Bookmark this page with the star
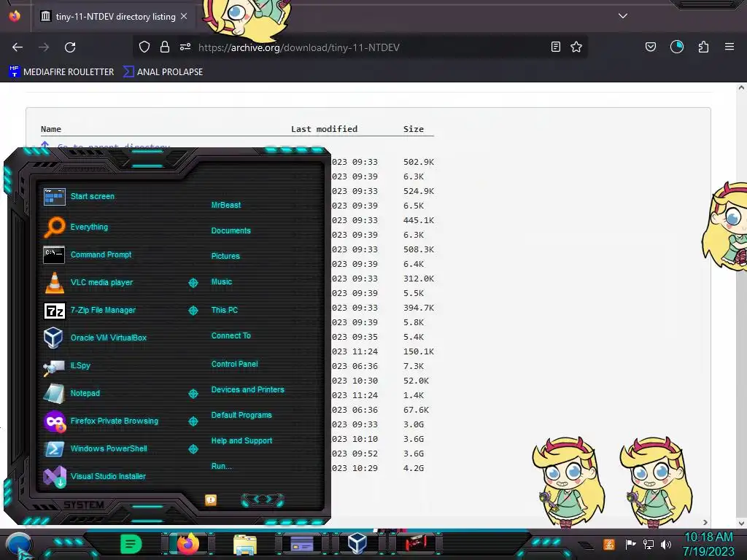 point(576,47)
